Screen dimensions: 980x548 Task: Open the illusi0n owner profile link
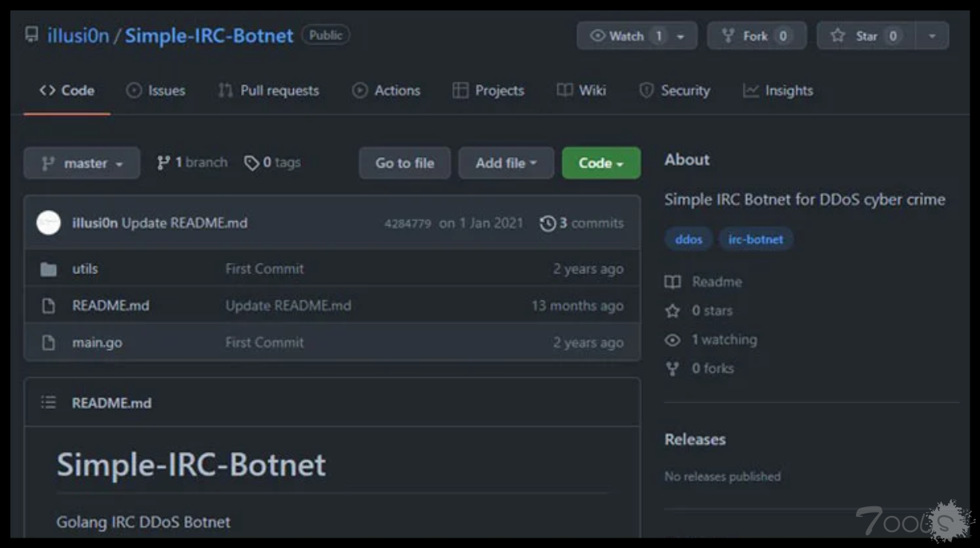pos(78,36)
